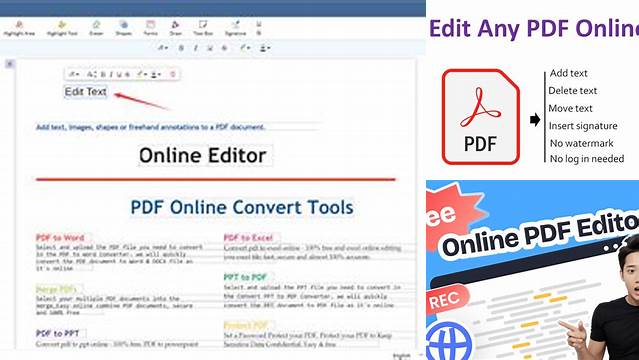The width and height of the screenshot is (639, 360).
Task: Choose the Forms tool
Action: pyautogui.click(x=150, y=29)
